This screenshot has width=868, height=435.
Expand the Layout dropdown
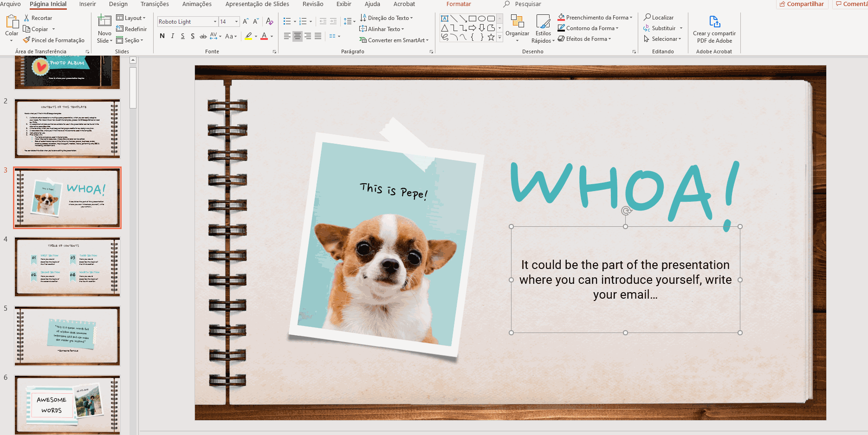pyautogui.click(x=131, y=18)
